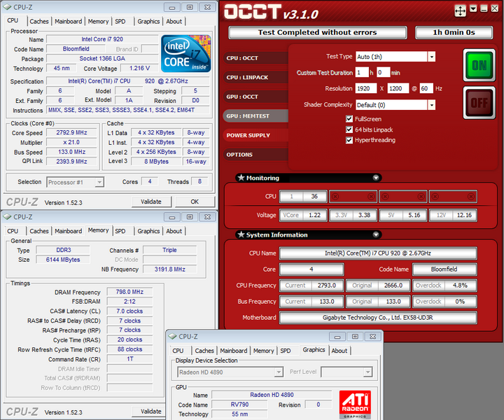Click OK in the top CPU-Z window

point(195,202)
